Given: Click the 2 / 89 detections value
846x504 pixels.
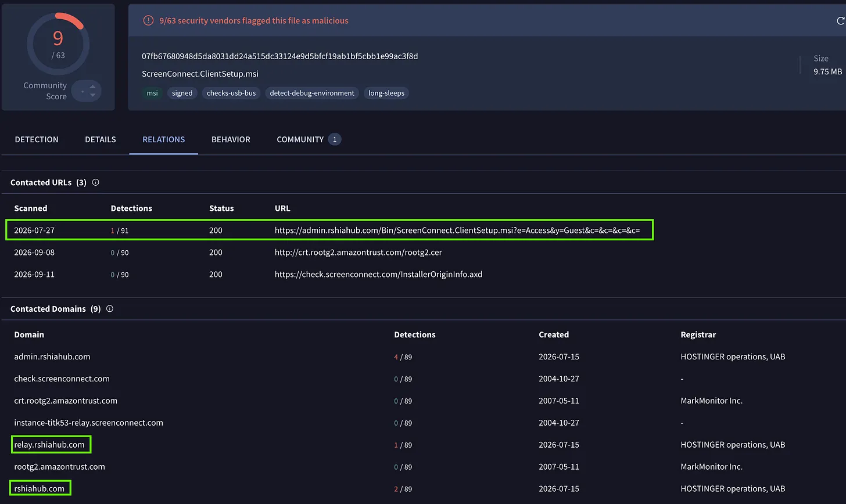Looking at the screenshot, I should click(x=403, y=489).
